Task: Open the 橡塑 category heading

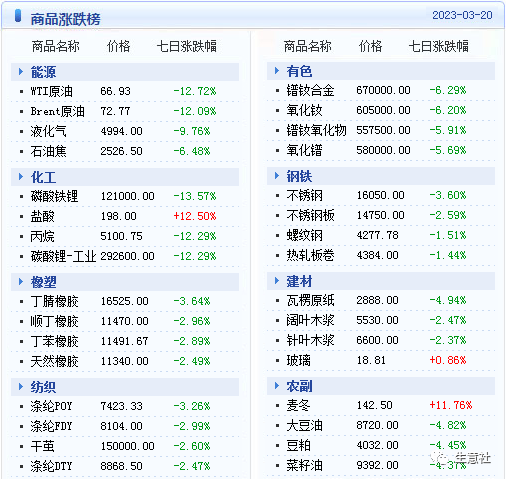Action: tap(43, 282)
